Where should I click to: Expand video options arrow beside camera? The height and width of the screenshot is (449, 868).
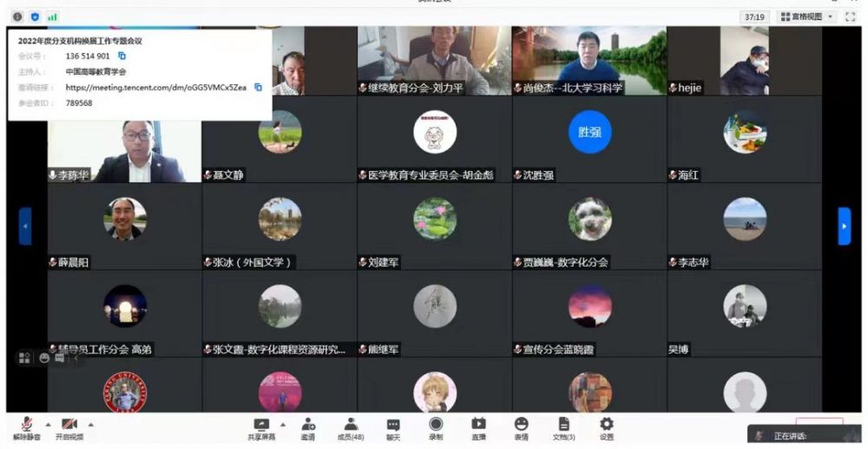point(91,424)
